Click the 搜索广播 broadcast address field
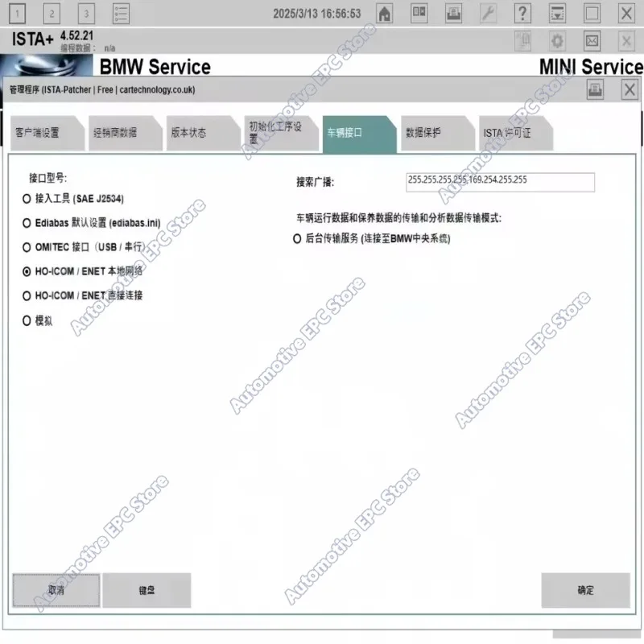The width and height of the screenshot is (644, 644). pyautogui.click(x=500, y=182)
